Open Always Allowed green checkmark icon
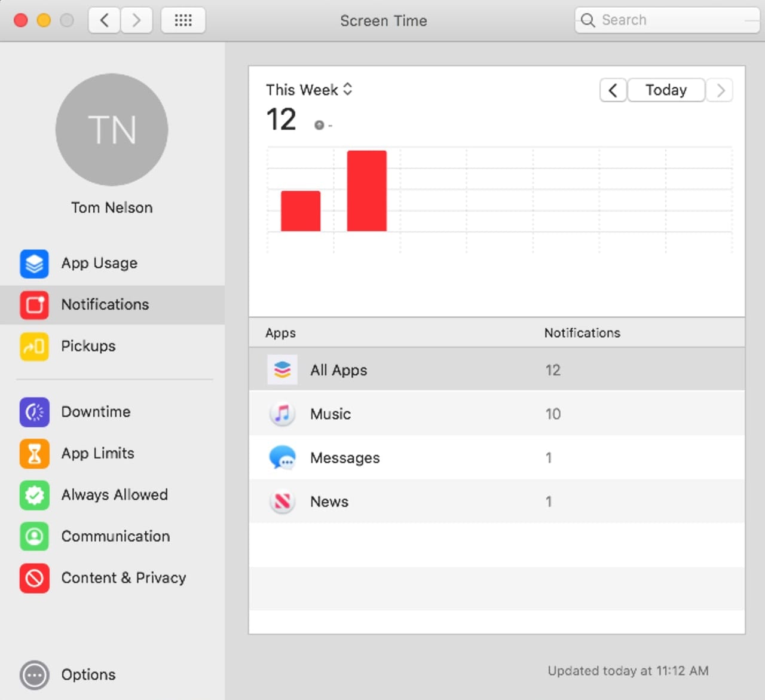Image resolution: width=765 pixels, height=700 pixels. pyautogui.click(x=34, y=496)
